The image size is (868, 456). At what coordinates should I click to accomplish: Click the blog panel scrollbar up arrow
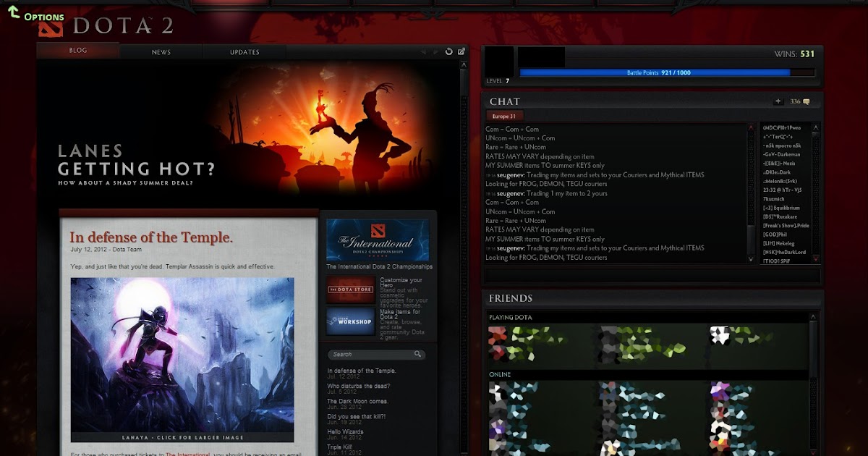point(464,65)
